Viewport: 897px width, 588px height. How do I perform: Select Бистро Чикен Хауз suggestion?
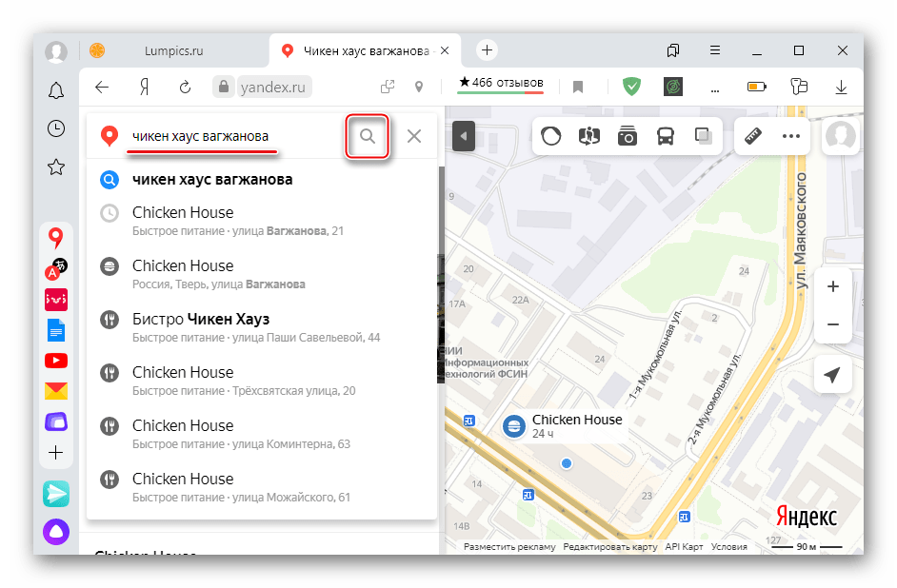tap(262, 327)
